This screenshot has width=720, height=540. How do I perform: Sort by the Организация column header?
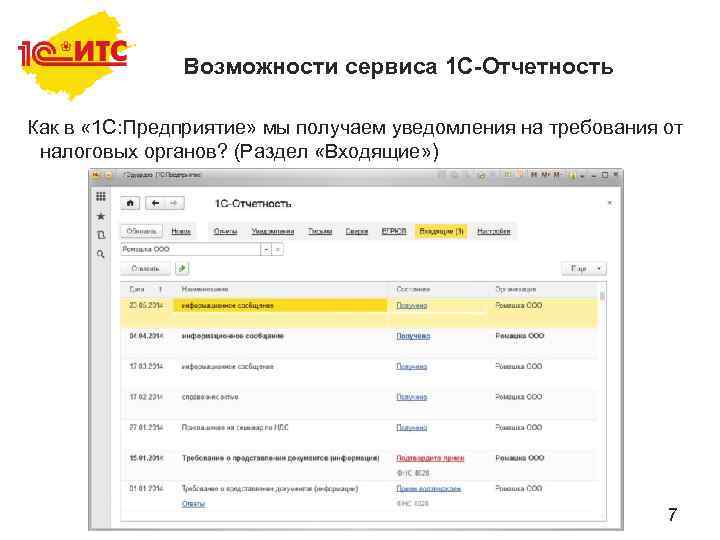516,289
